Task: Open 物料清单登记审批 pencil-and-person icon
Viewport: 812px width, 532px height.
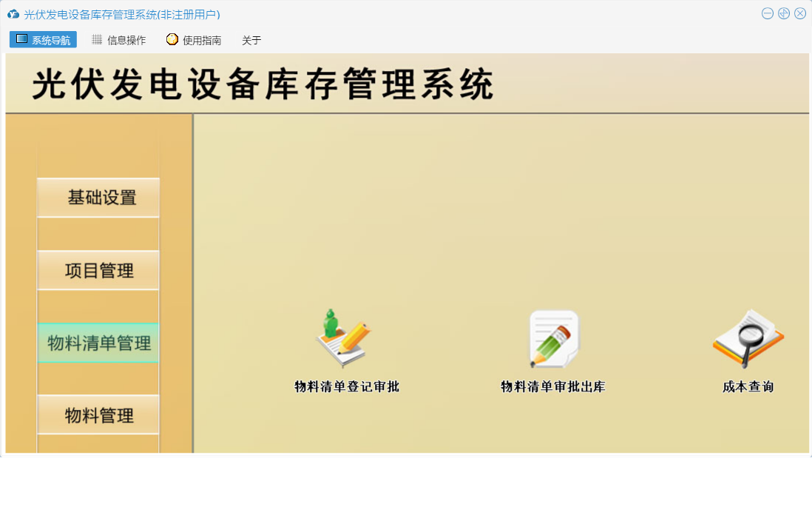Action: pyautogui.click(x=344, y=339)
